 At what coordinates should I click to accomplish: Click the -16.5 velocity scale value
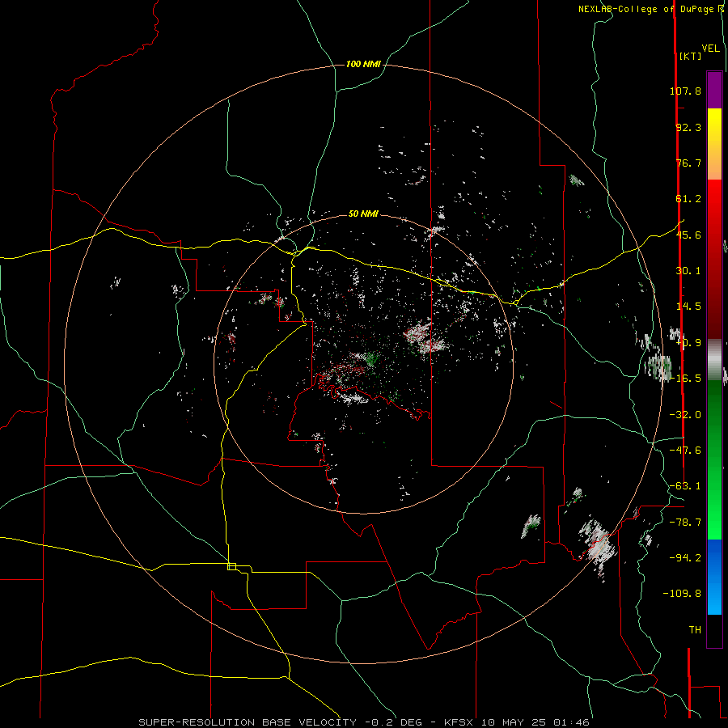coord(685,379)
